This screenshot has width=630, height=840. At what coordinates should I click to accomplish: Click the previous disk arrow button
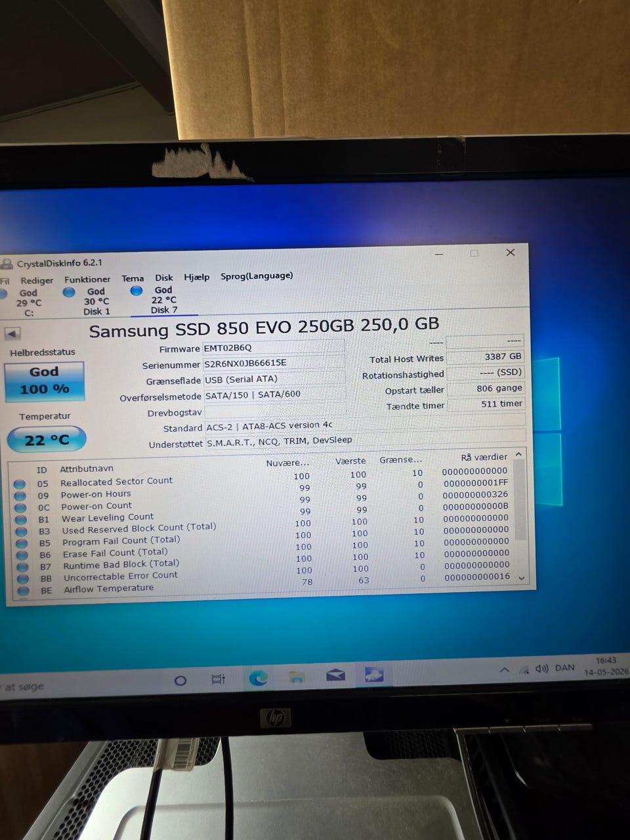point(12,333)
